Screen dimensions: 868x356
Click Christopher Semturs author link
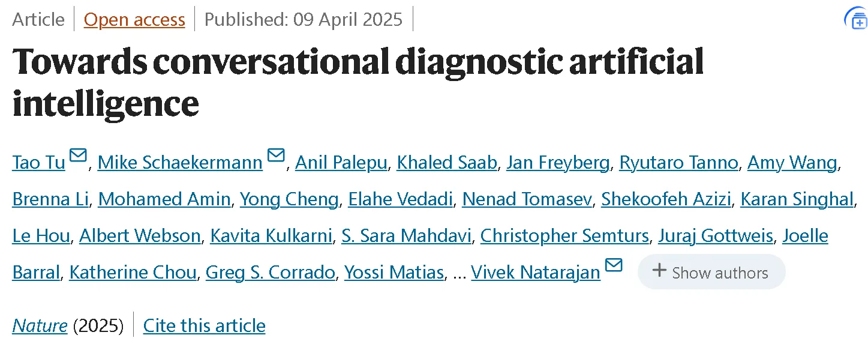[564, 236]
